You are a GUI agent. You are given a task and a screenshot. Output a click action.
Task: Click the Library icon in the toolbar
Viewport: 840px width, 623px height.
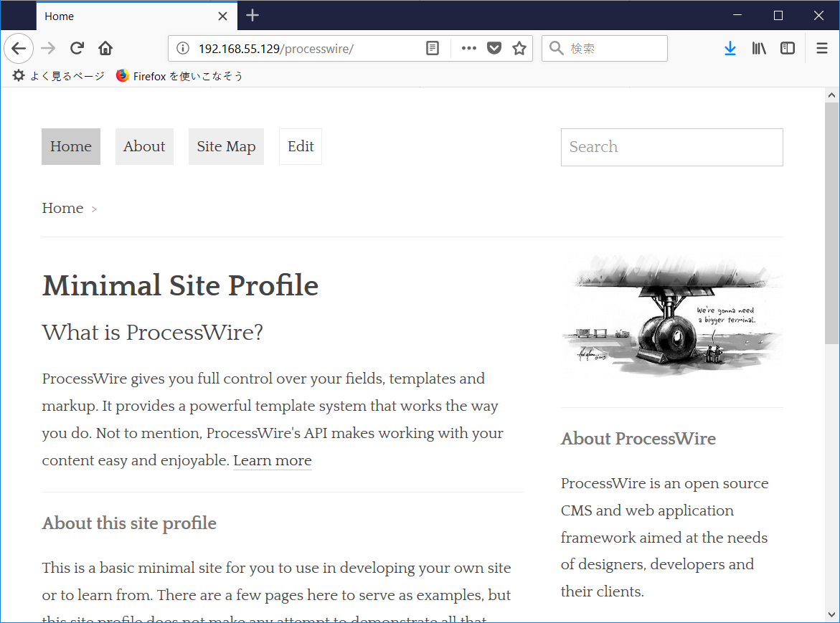(x=759, y=48)
